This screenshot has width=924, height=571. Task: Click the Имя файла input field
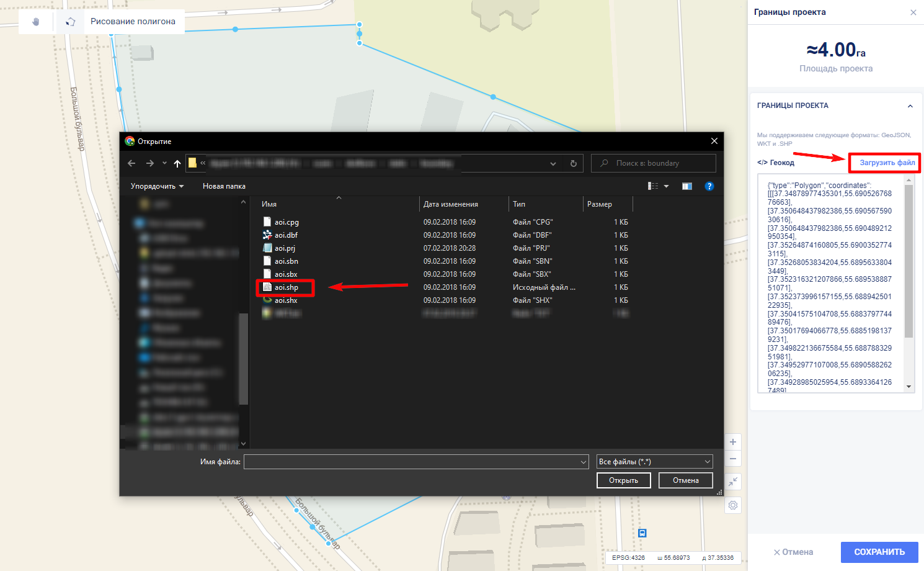point(412,462)
